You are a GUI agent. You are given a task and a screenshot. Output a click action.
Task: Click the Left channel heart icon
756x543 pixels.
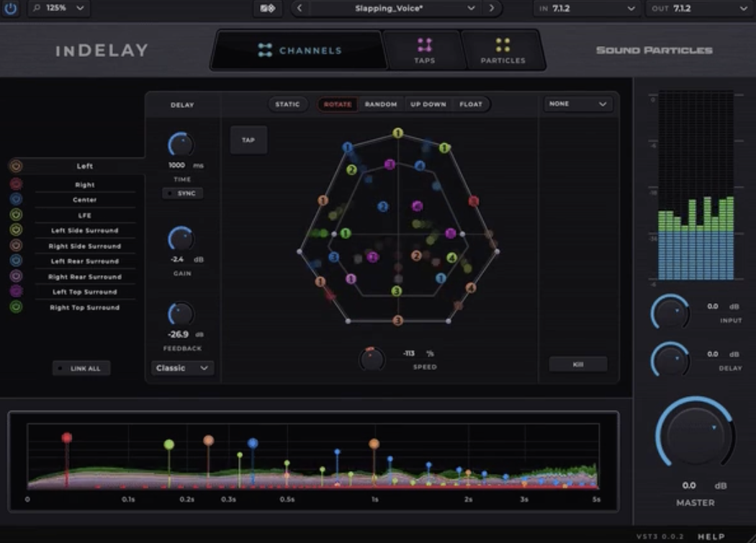click(16, 166)
